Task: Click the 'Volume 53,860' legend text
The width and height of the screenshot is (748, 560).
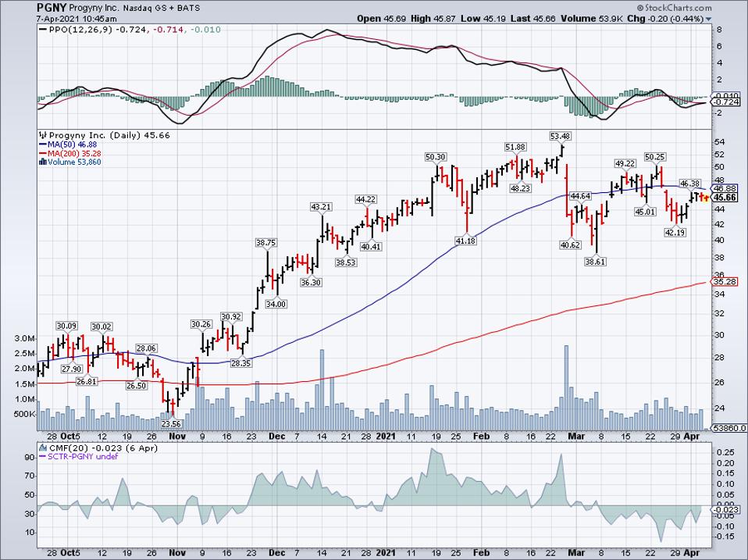Action: point(74,162)
